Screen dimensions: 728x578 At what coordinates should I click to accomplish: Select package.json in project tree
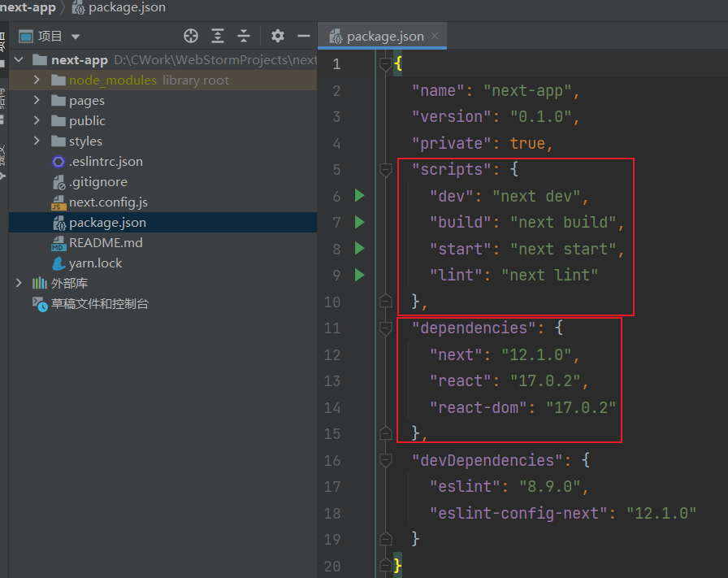(163, 223)
